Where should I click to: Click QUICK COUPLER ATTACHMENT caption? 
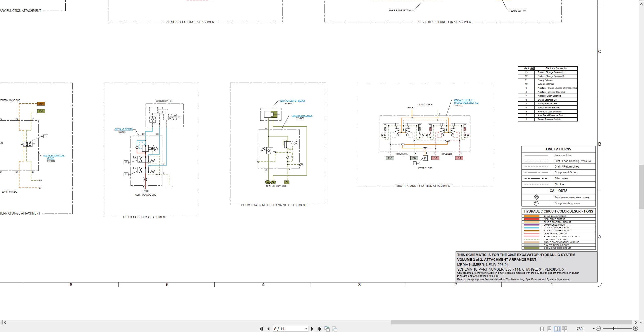click(145, 217)
